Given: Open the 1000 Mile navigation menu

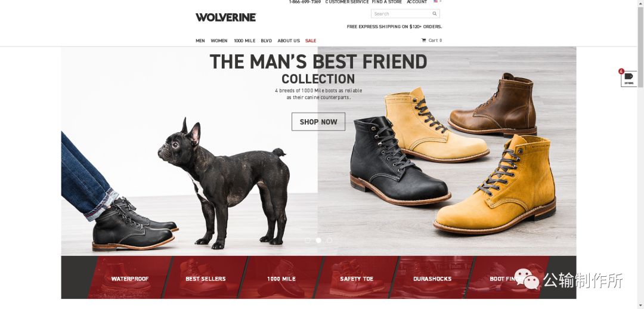Looking at the screenshot, I should coord(244,41).
